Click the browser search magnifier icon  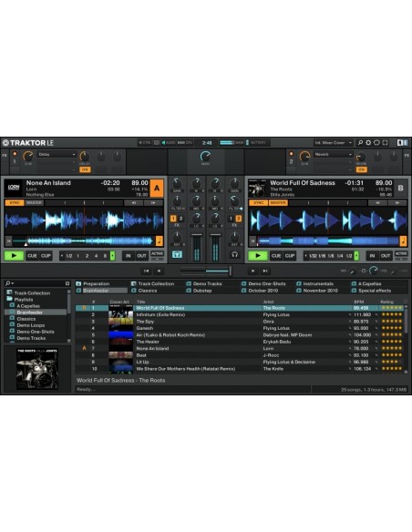7,283
